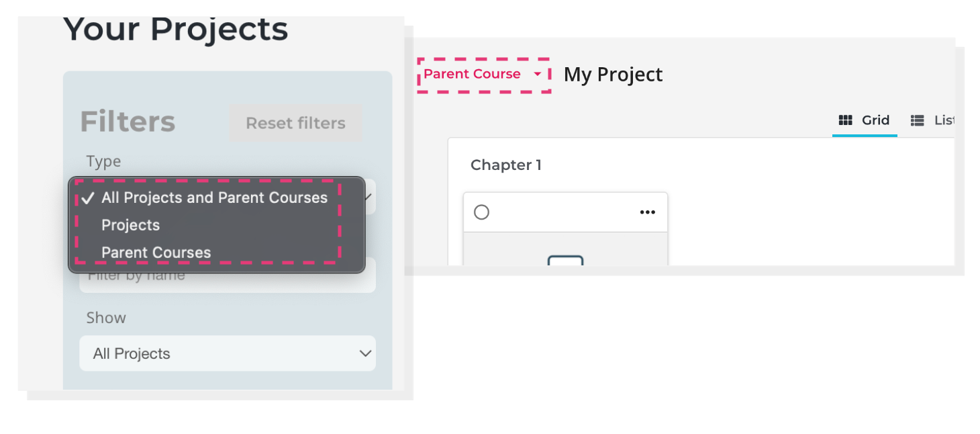This screenshot has height=434, width=980.
Task: Click the My Project title
Action: point(613,75)
